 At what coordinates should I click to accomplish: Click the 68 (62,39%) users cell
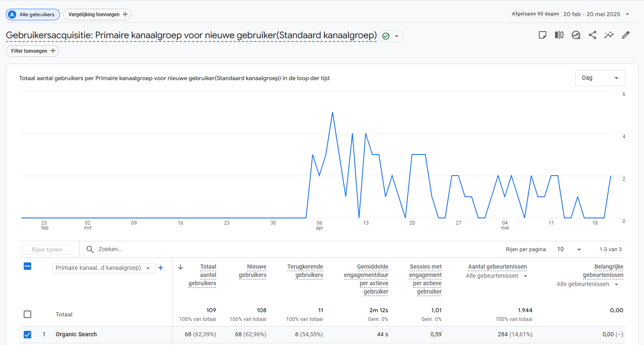point(200,334)
